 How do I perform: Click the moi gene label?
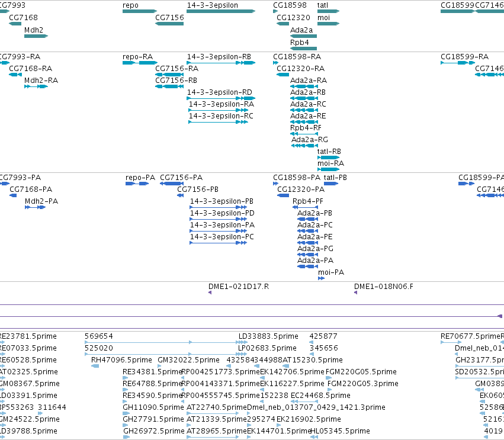coord(324,18)
